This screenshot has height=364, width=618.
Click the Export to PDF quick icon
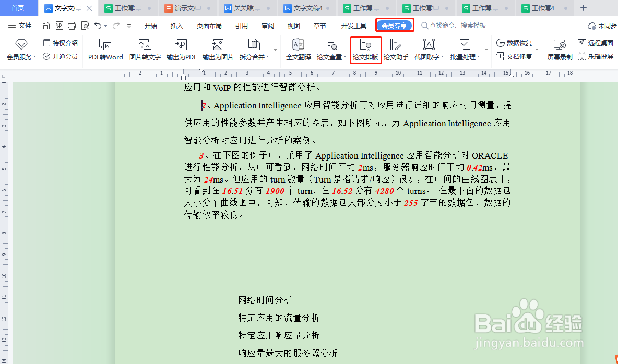pyautogui.click(x=59, y=26)
